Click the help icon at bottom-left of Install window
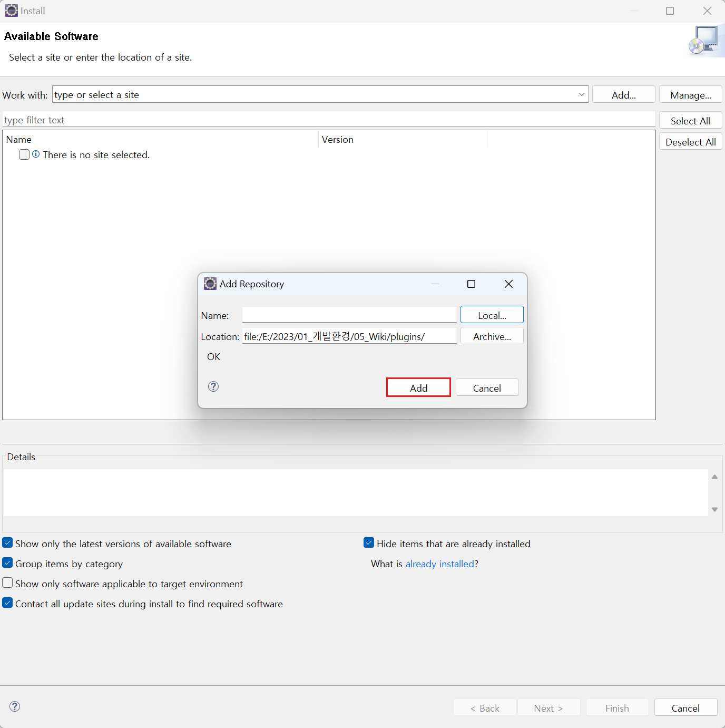The height and width of the screenshot is (728, 725). [15, 706]
